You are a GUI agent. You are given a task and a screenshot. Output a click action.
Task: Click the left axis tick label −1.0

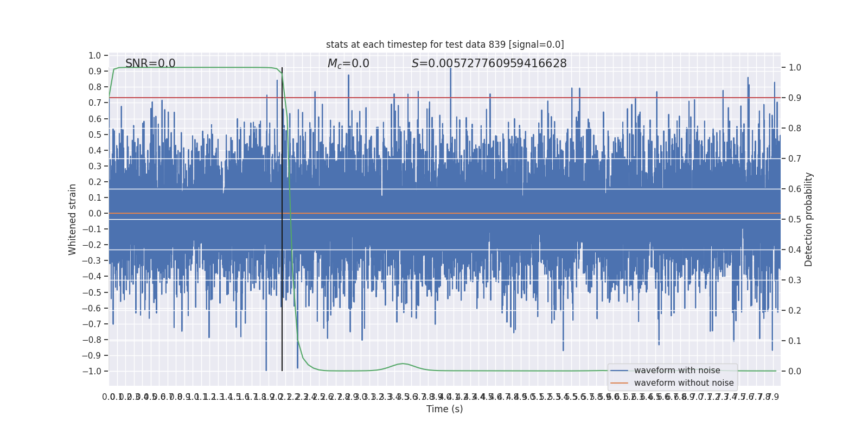pos(92,371)
